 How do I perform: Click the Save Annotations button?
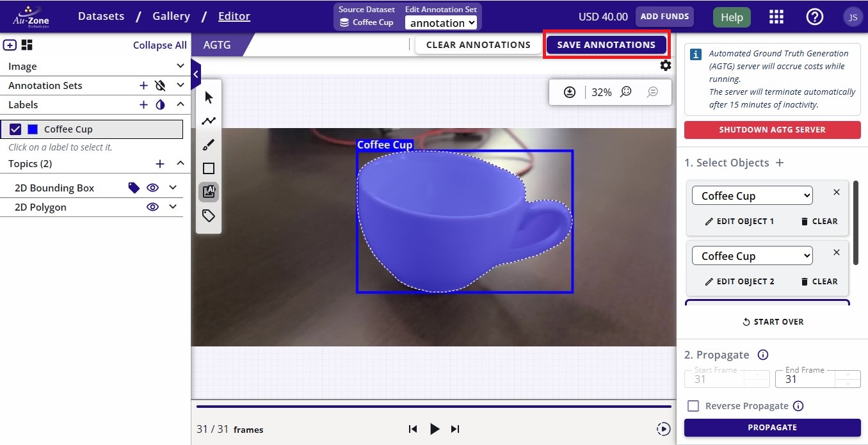[x=606, y=45]
